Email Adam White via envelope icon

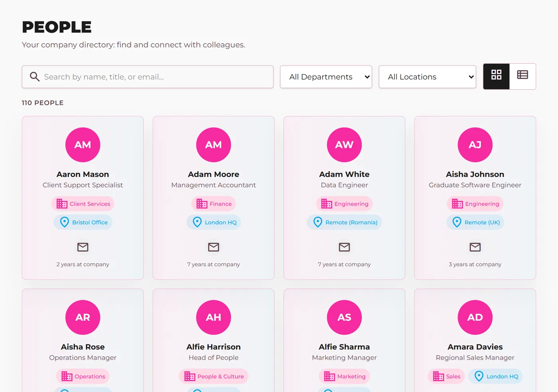[344, 247]
